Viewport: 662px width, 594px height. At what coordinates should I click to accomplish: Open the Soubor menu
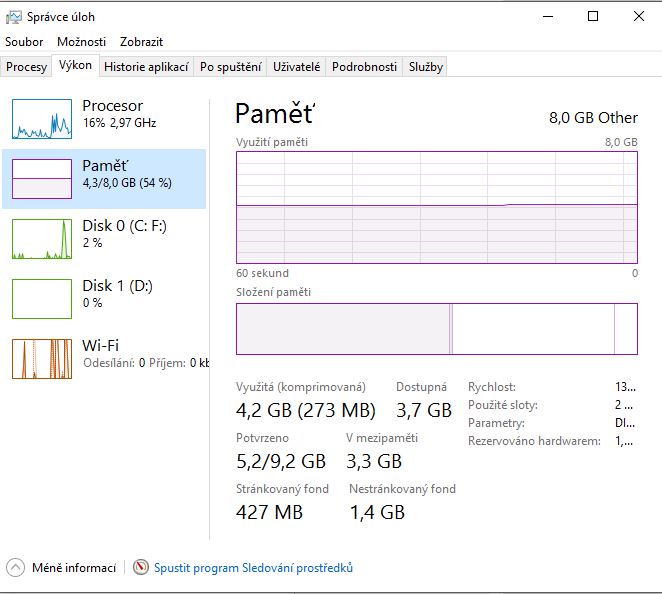pyautogui.click(x=24, y=42)
